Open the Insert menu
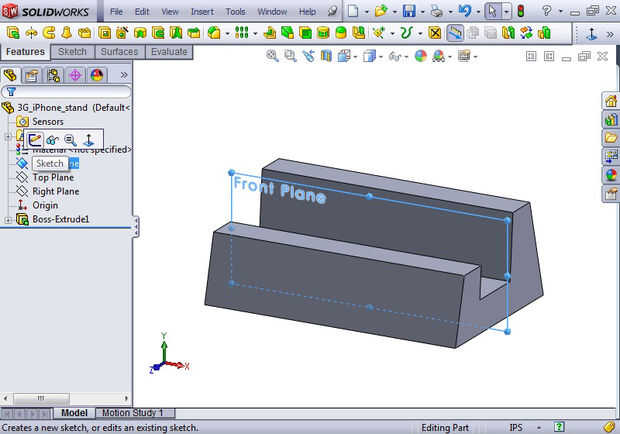The height and width of the screenshot is (434, 620). coord(202,11)
